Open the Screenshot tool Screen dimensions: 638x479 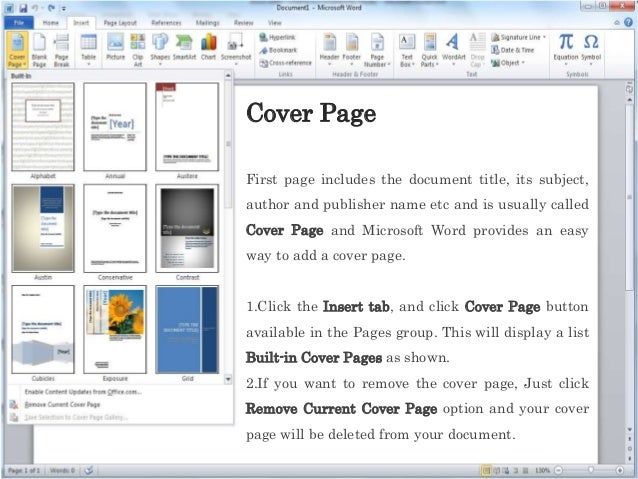click(236, 50)
